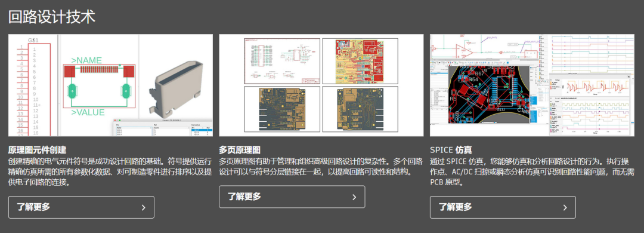This screenshot has height=233, width=644.
Task: Click description text starting 通过 SPICE 仿真
Action: coord(532,171)
